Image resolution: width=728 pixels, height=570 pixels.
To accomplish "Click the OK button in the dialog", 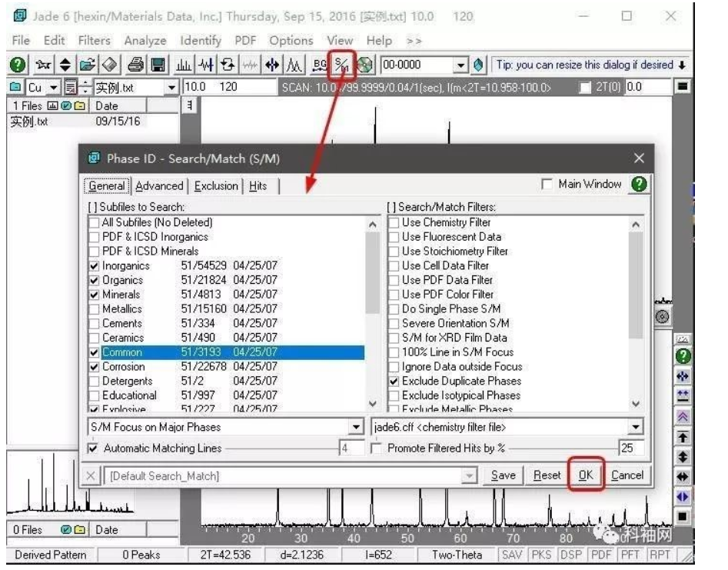I will click(586, 475).
